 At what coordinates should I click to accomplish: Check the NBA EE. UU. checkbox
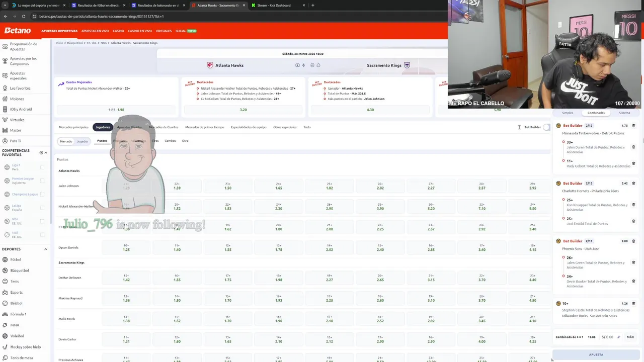coord(42,221)
